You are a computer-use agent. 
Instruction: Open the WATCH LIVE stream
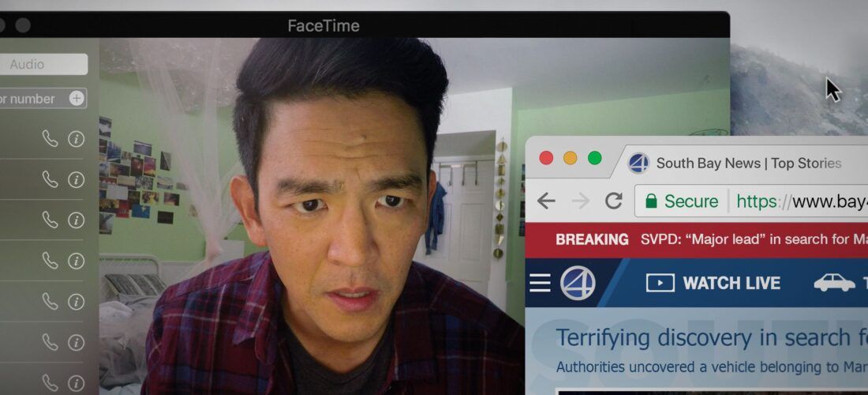pos(713,283)
